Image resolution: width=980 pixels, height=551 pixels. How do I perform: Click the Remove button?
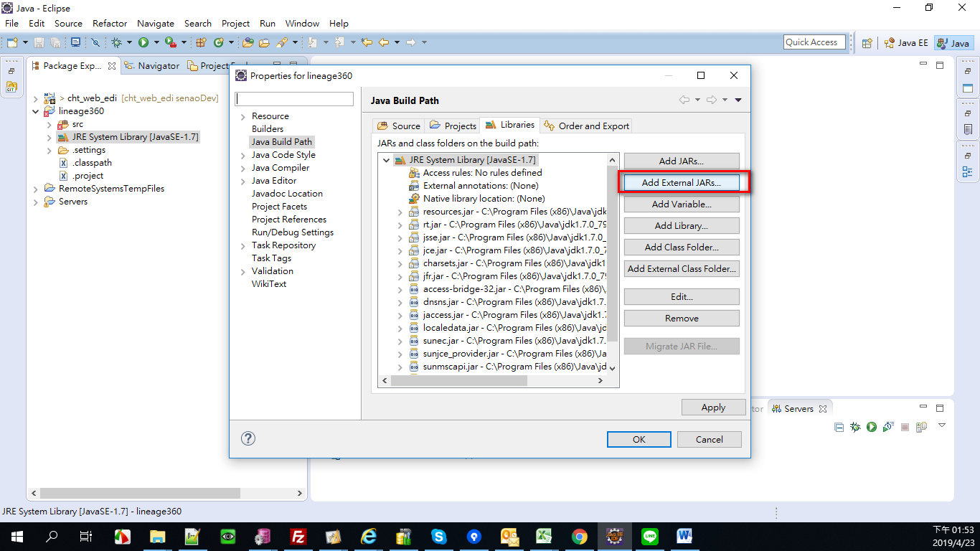point(681,319)
